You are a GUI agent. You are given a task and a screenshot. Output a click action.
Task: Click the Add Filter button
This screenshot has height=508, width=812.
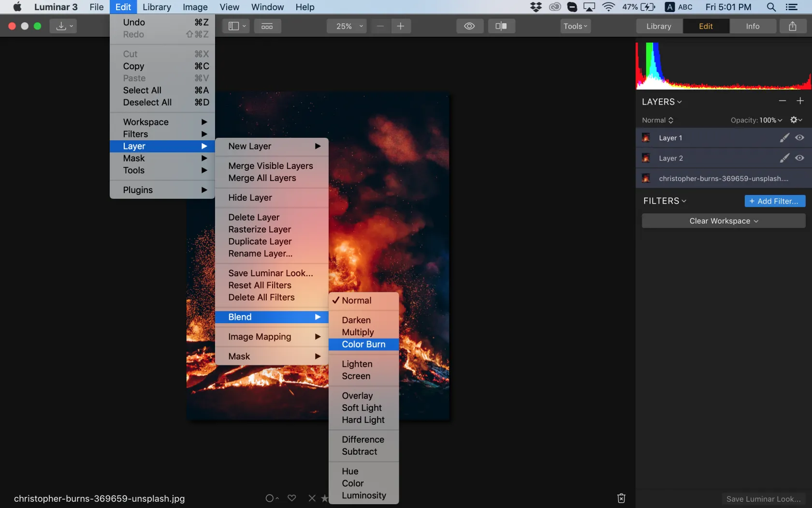tap(774, 201)
